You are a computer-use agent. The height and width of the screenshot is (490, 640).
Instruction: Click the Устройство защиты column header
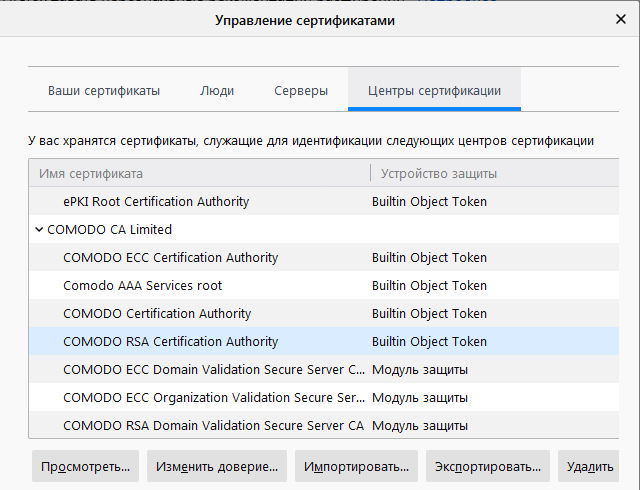[495, 174]
